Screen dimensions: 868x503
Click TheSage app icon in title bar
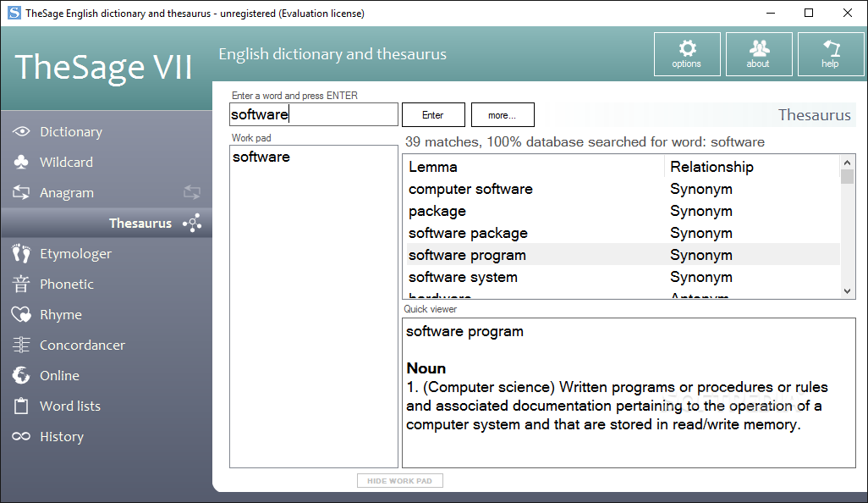tap(14, 13)
